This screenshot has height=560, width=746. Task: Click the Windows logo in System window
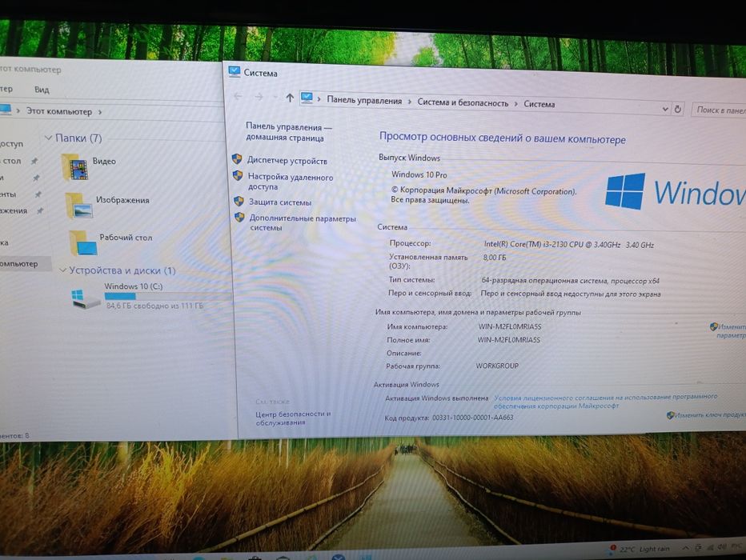(x=625, y=191)
